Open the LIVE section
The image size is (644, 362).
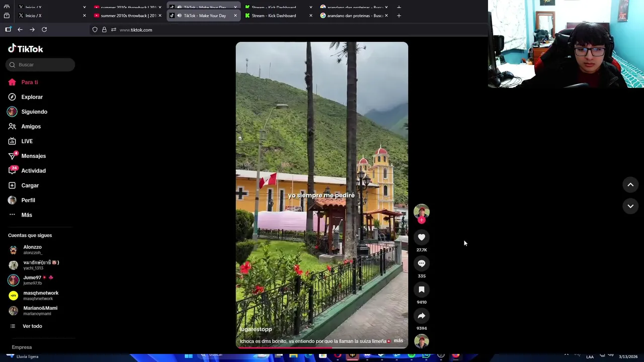click(21, 141)
